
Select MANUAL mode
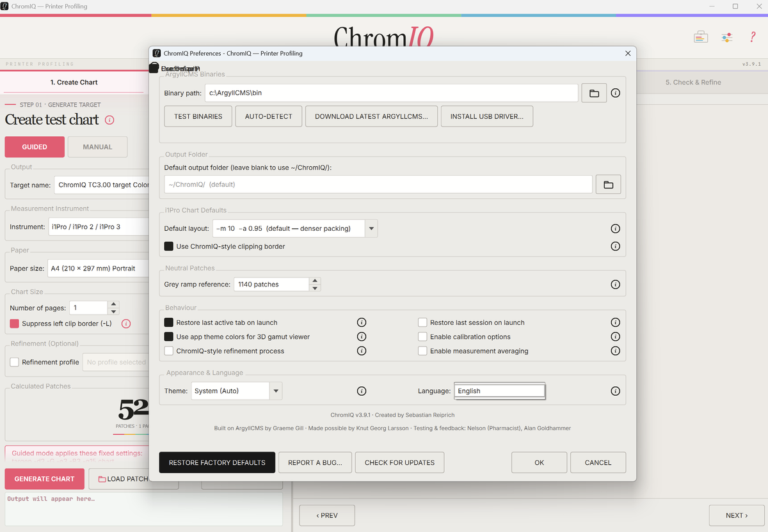[x=97, y=147]
